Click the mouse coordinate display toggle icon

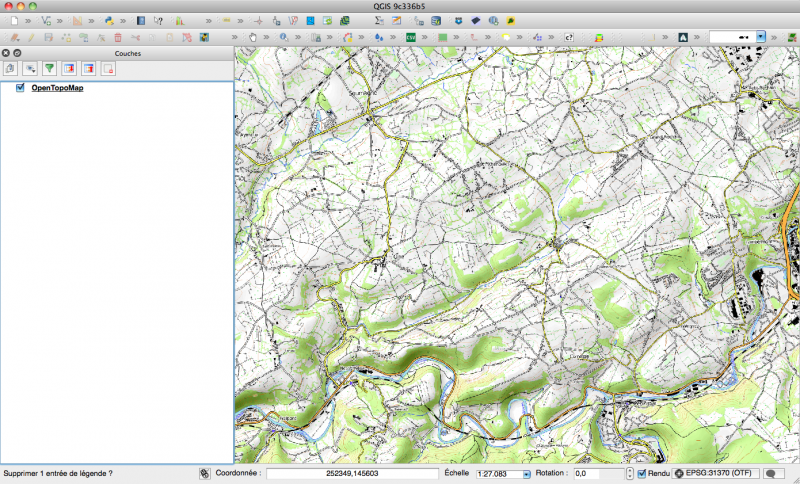pos(204,474)
